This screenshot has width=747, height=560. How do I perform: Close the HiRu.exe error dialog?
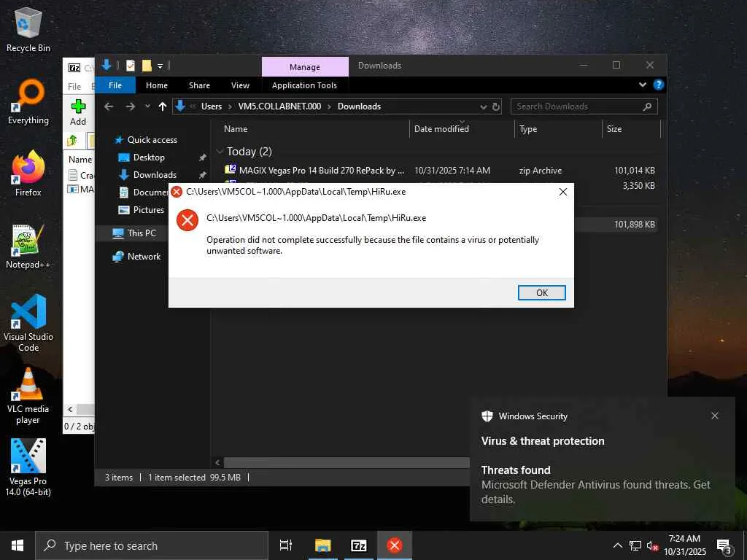tap(562, 192)
